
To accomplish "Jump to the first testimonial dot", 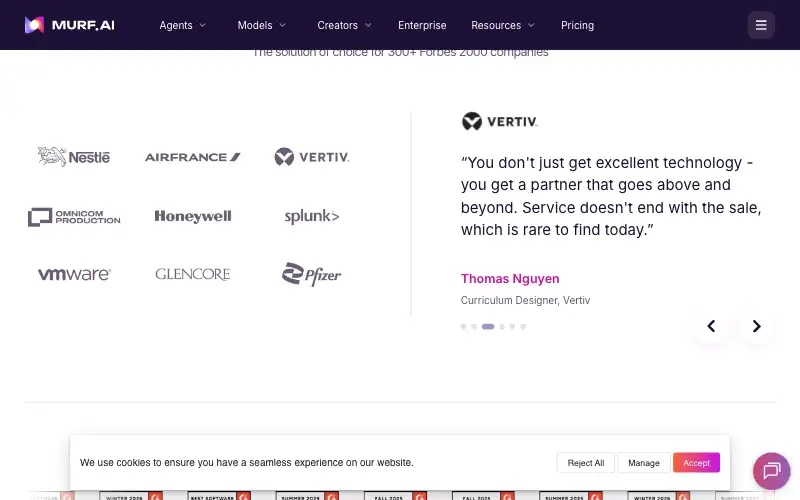I will (x=463, y=327).
